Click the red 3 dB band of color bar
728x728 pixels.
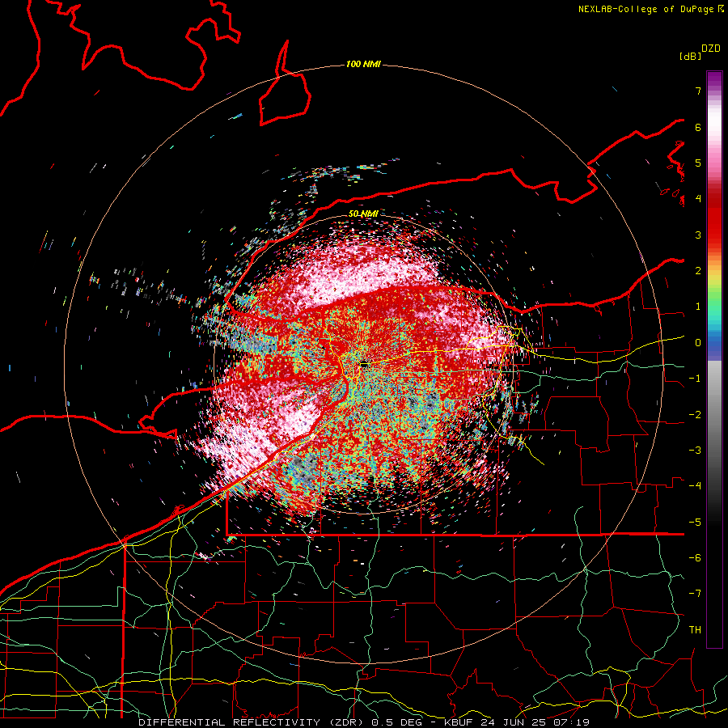[714, 235]
